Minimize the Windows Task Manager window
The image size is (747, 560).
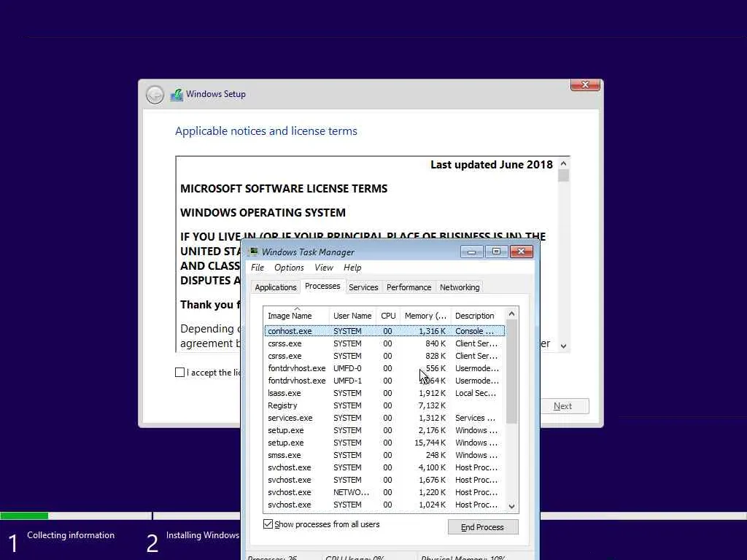pos(472,252)
